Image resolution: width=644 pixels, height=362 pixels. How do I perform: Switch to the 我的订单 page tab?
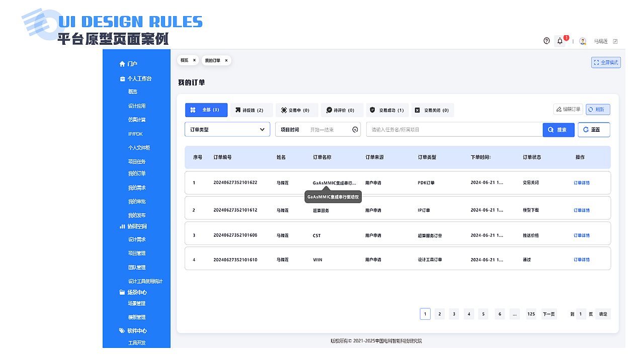(x=216, y=60)
